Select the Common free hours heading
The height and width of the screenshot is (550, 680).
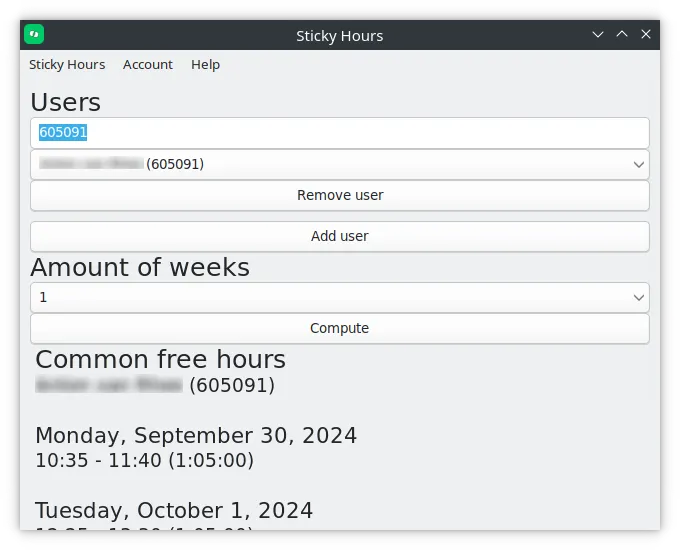click(x=160, y=360)
